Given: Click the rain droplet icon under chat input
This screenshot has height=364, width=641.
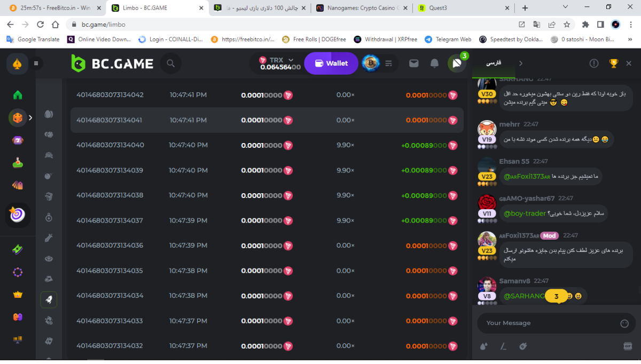Looking at the screenshot, I should pos(484,346).
